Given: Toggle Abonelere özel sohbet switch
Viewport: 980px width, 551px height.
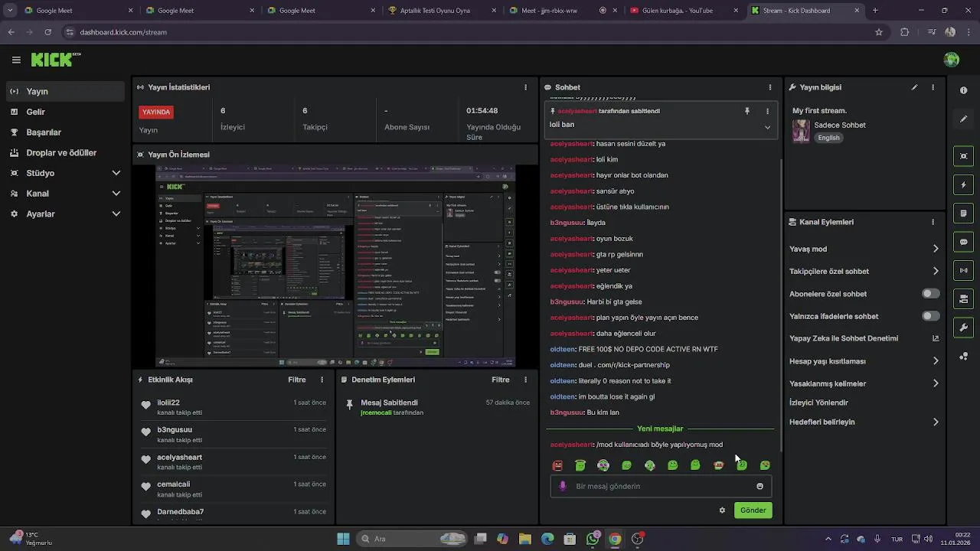Looking at the screenshot, I should [x=931, y=294].
